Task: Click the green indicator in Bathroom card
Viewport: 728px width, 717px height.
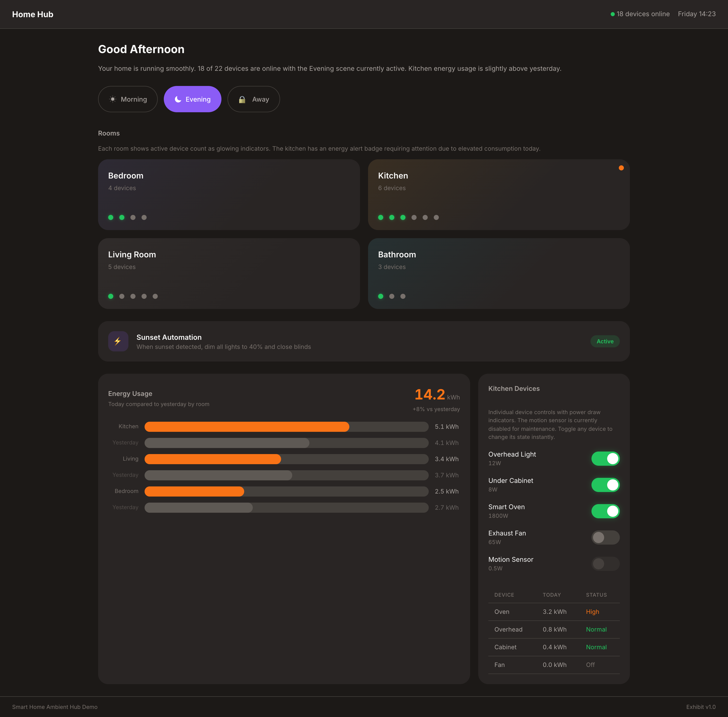Action: coord(381,296)
